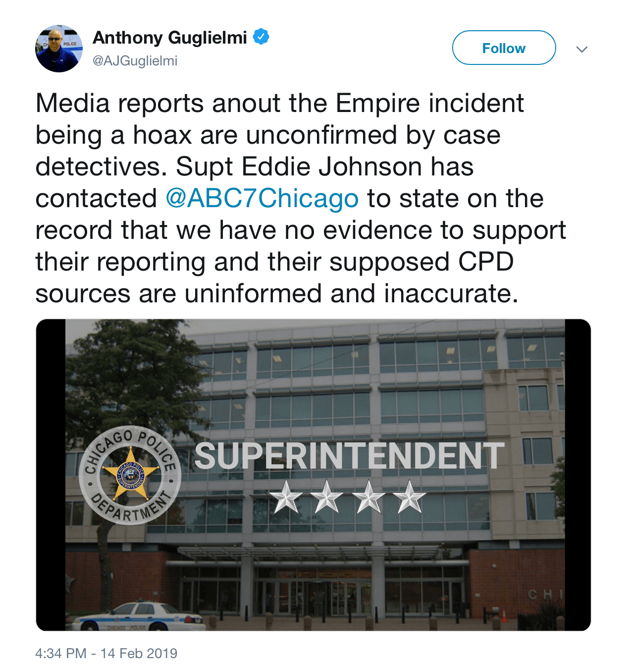Click the second silver star from left
This screenshot has width=625, height=672.
327,497
